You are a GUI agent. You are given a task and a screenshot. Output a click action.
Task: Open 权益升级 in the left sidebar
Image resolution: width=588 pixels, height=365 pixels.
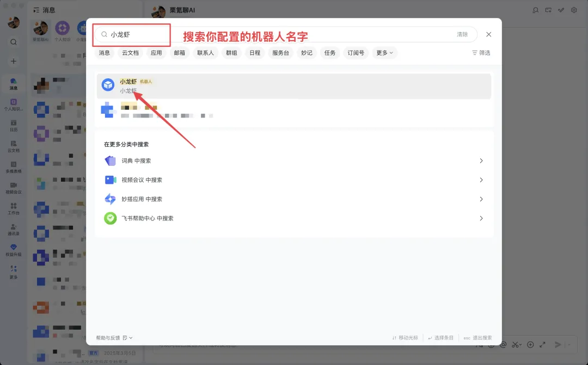point(14,250)
